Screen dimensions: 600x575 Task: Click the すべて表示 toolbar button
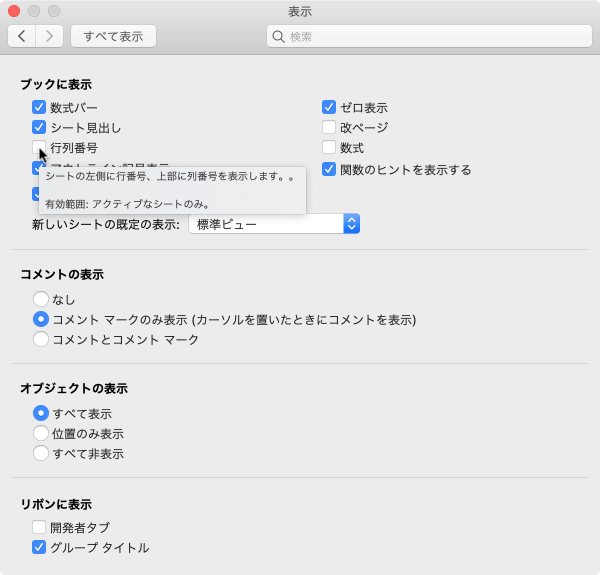click(x=113, y=36)
